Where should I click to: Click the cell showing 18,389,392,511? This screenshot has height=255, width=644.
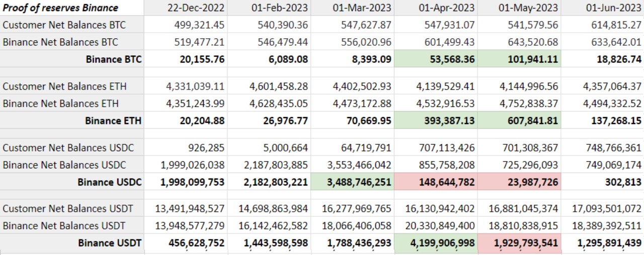point(603,226)
